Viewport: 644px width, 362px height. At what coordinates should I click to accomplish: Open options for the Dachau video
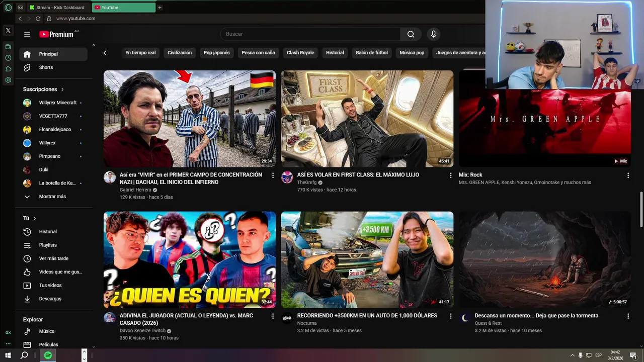pos(273,175)
